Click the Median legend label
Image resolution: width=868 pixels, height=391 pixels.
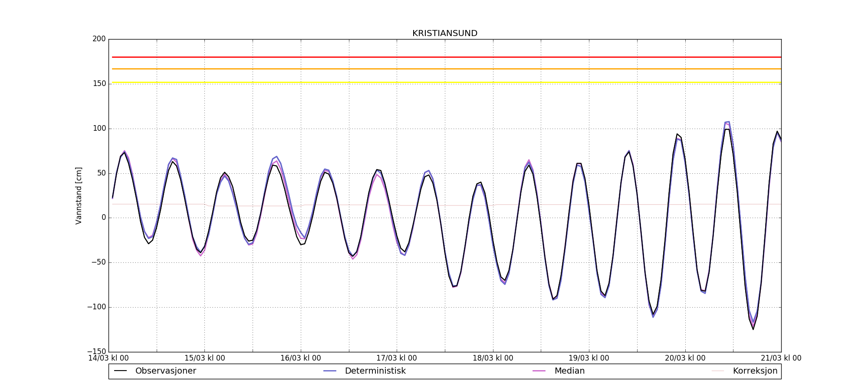(x=569, y=371)
